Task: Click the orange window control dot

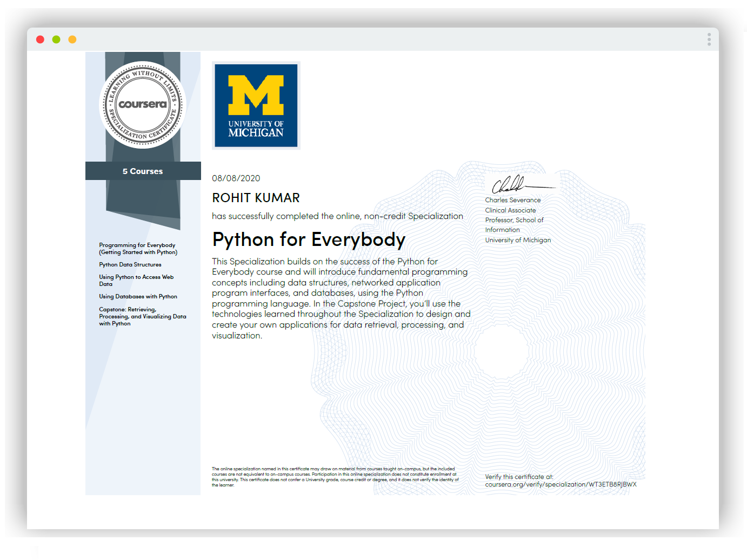Action: [72, 39]
